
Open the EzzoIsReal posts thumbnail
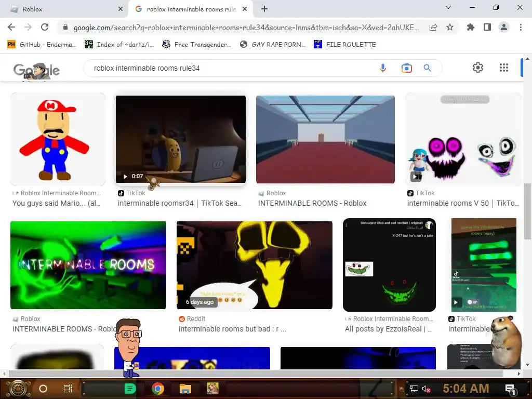click(389, 265)
